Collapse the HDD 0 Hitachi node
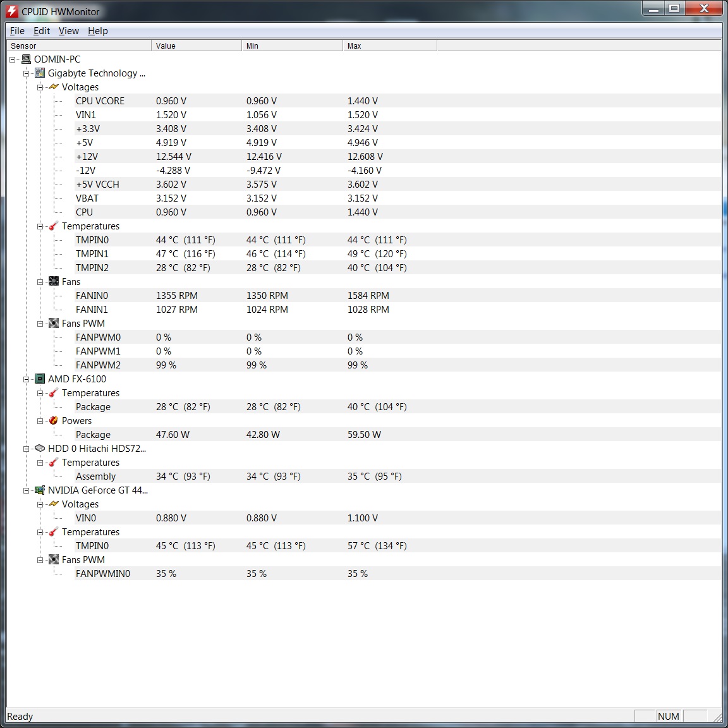Viewport: 728px width, 728px height. pos(26,449)
